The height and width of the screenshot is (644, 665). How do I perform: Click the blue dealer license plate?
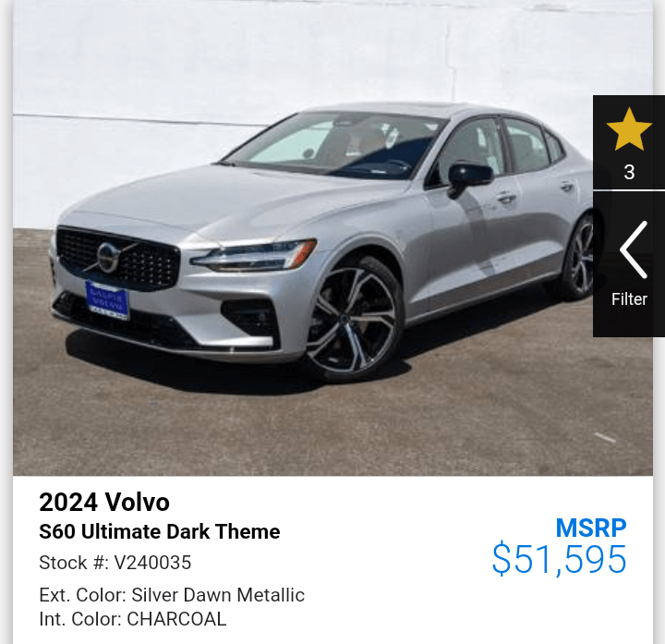(x=107, y=300)
